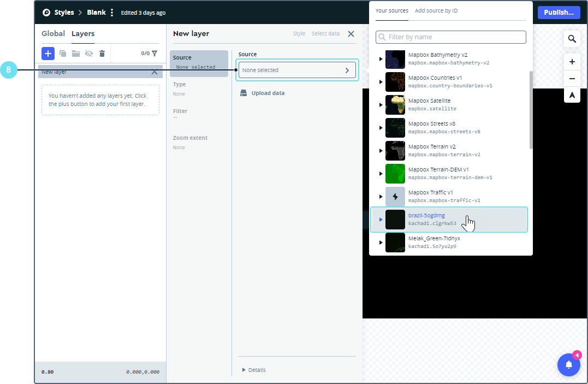Screen dimensions: 588x384
Task: Expand Mapbox Countries v1 source
Action: coord(381,82)
